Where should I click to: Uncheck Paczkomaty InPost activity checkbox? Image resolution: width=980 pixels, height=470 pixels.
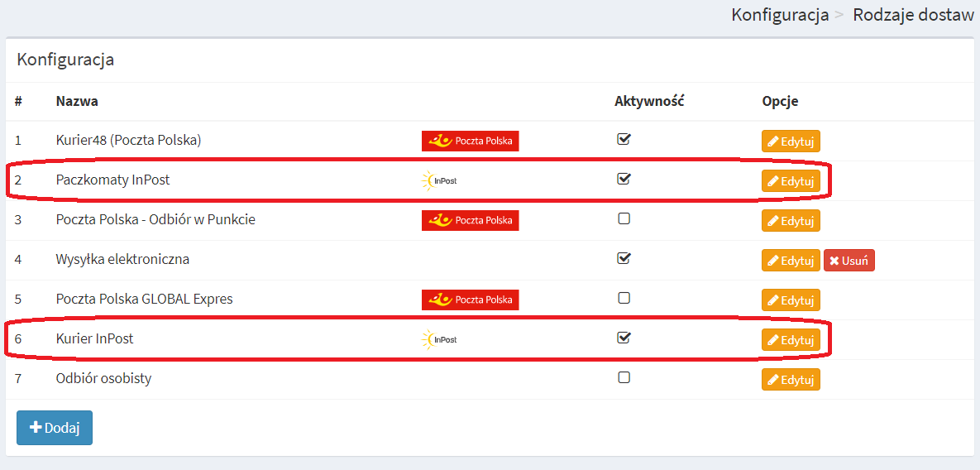point(623,178)
